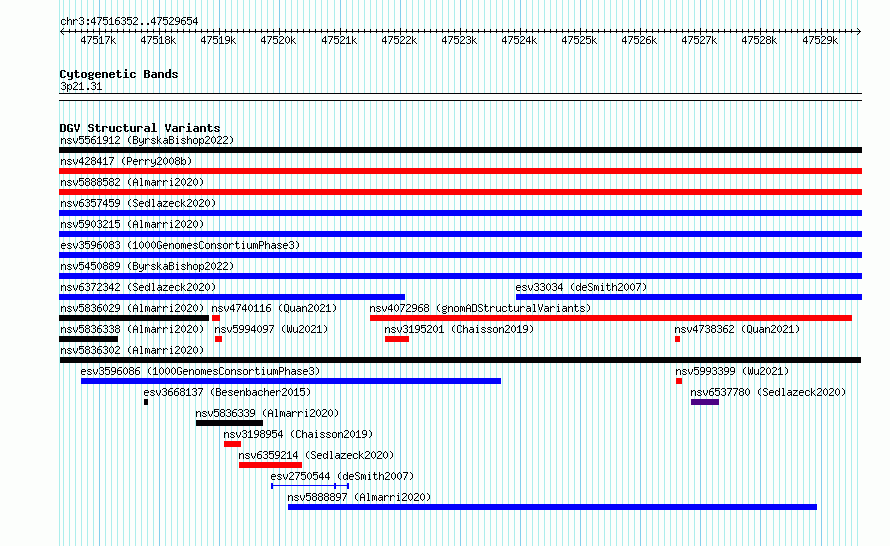Click the red nsv428417 variant bar

coord(460,171)
